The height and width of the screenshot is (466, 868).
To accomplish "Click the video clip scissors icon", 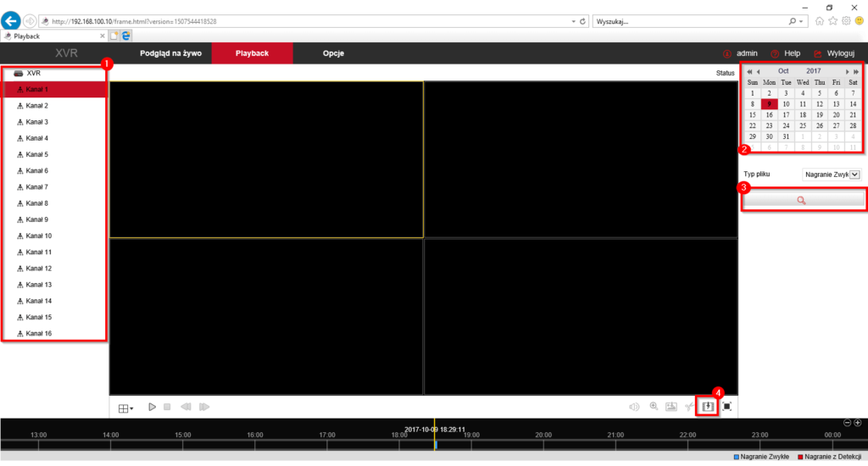I will coord(690,407).
